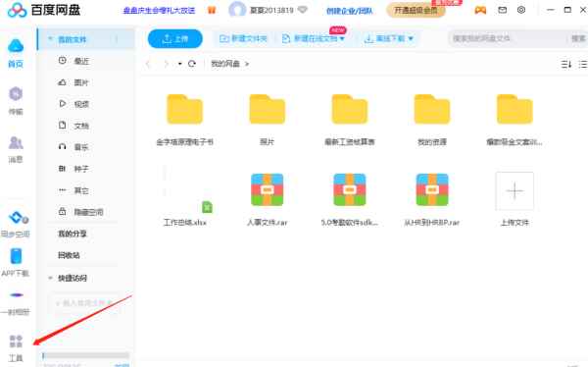
Task: Toggle the list view mode icon
Action: (583, 64)
